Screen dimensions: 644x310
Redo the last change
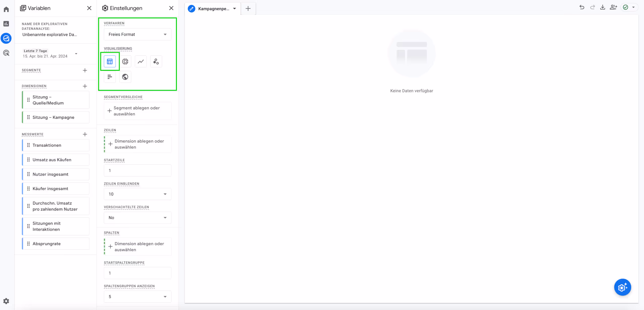(x=592, y=7)
